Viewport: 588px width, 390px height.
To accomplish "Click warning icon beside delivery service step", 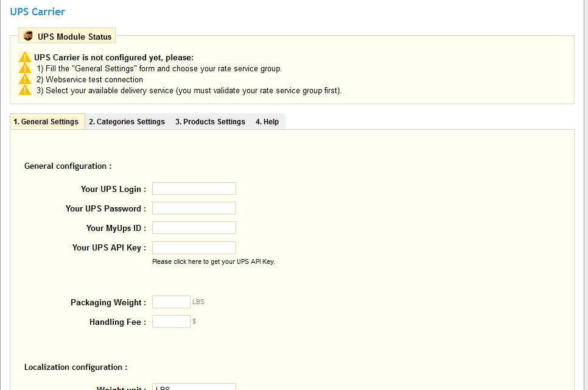I will point(25,90).
